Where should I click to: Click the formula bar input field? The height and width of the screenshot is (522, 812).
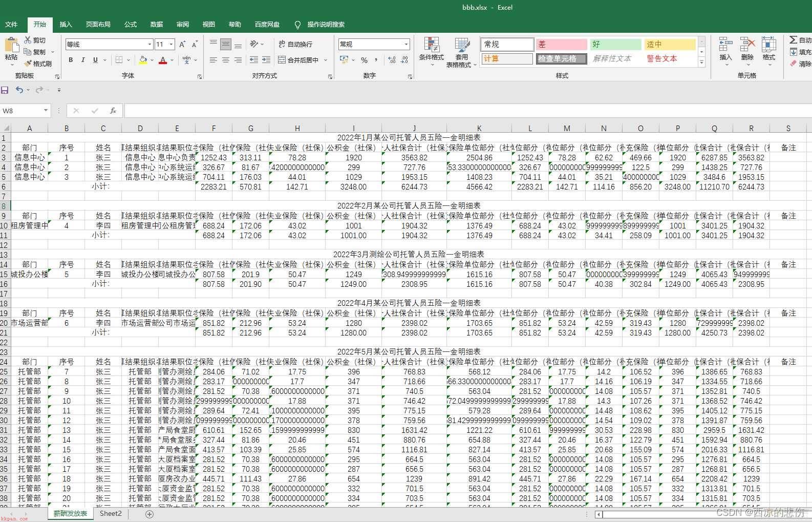pos(467,111)
